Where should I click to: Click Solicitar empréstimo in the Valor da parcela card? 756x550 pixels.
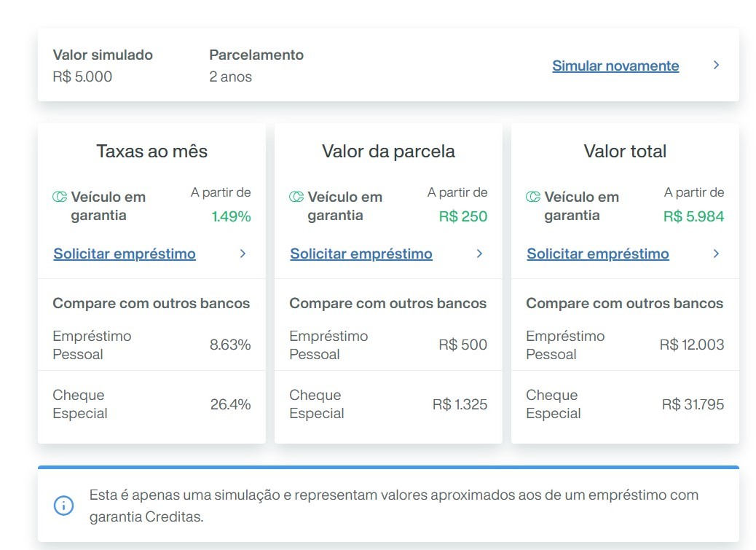point(361,254)
